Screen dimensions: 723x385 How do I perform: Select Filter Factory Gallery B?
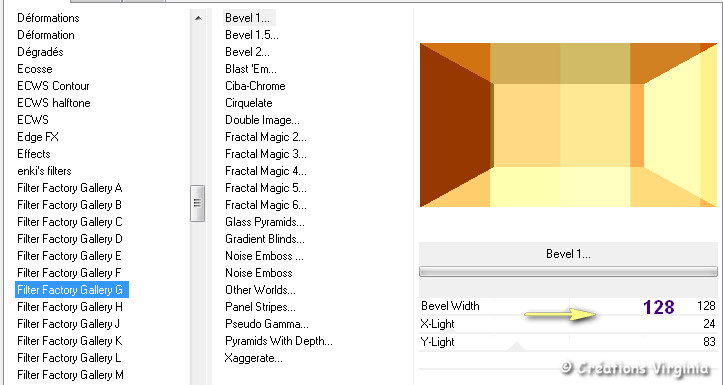click(x=70, y=205)
